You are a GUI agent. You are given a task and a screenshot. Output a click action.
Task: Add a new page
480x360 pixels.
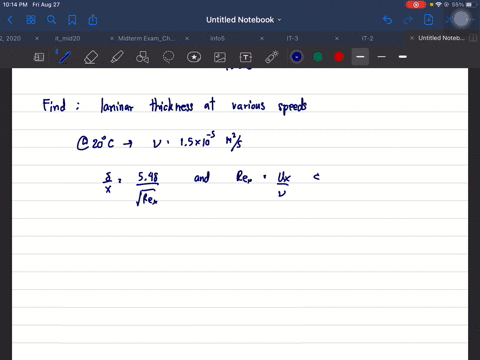429,20
